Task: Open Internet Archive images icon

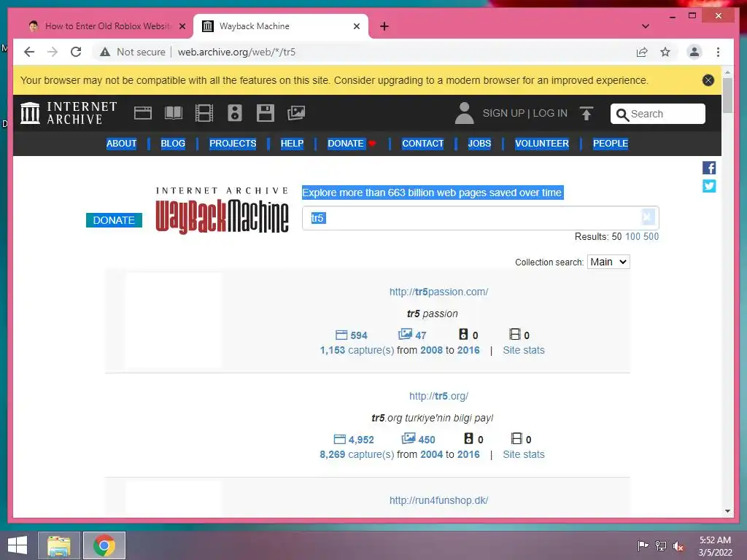Action: (x=296, y=113)
